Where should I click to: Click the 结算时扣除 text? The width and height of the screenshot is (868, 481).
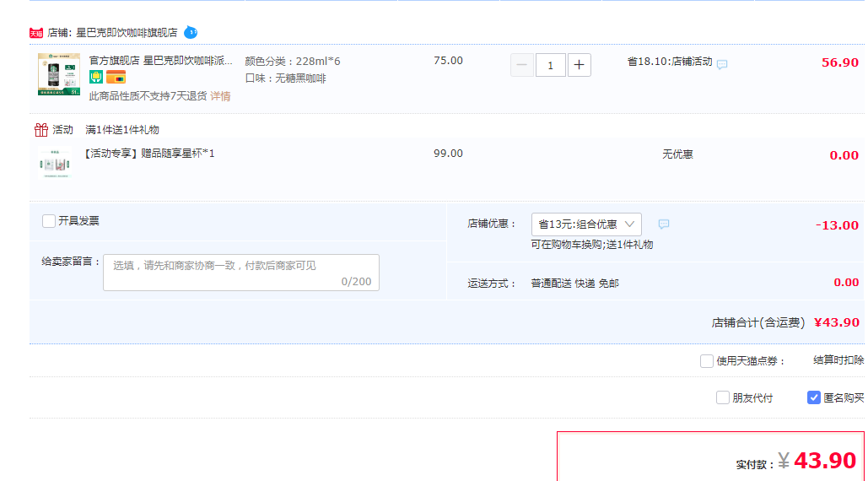(838, 360)
